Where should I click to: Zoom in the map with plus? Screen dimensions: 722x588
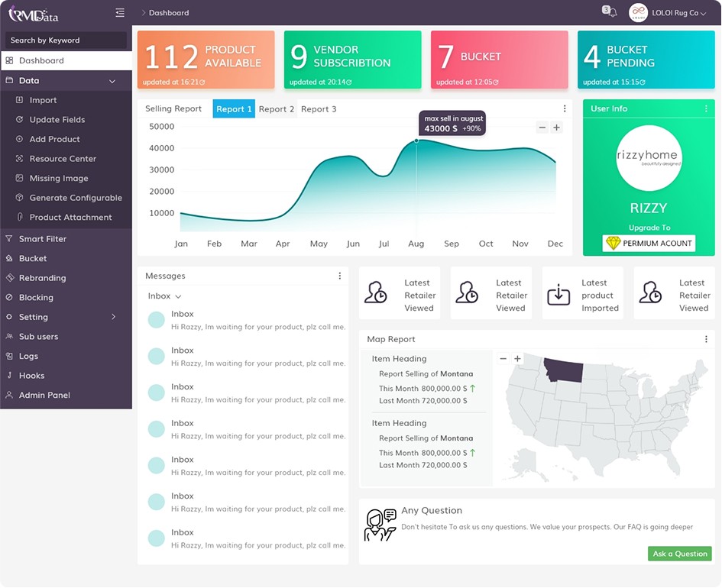(x=517, y=358)
